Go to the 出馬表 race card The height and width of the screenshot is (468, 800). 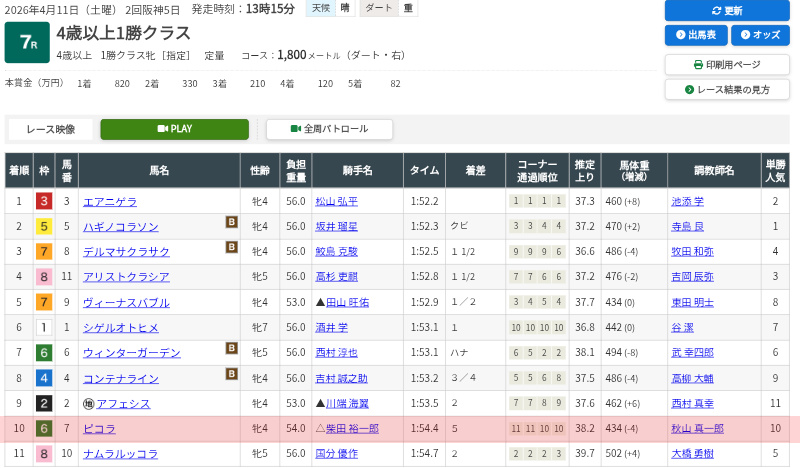(695, 35)
